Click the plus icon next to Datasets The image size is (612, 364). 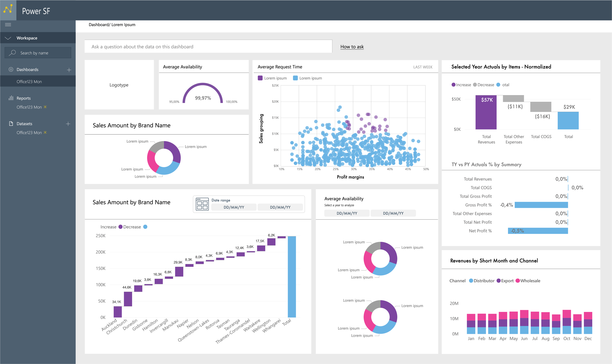coord(68,124)
